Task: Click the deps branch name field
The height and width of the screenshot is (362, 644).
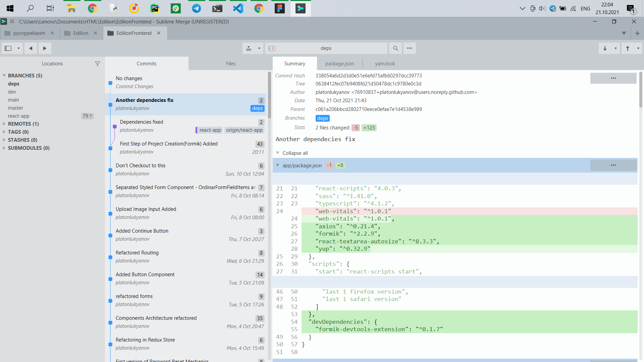Action: [326, 48]
